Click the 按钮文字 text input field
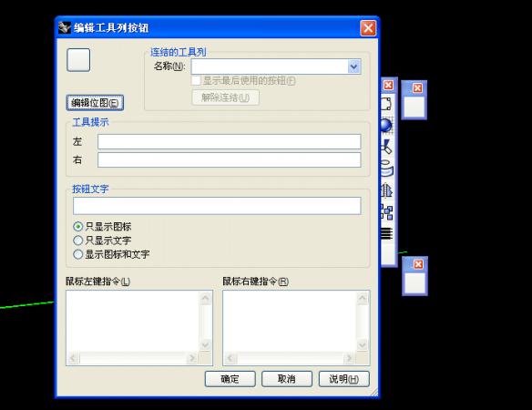 pos(217,206)
